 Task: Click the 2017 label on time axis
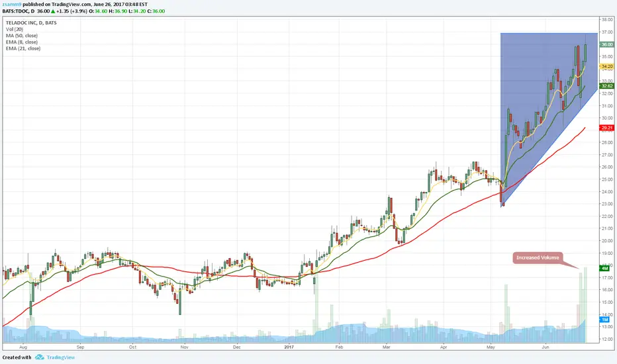[289, 347]
